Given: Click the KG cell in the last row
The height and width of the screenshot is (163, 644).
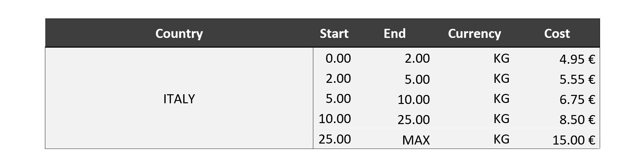Looking at the screenshot, I should click(x=501, y=139).
